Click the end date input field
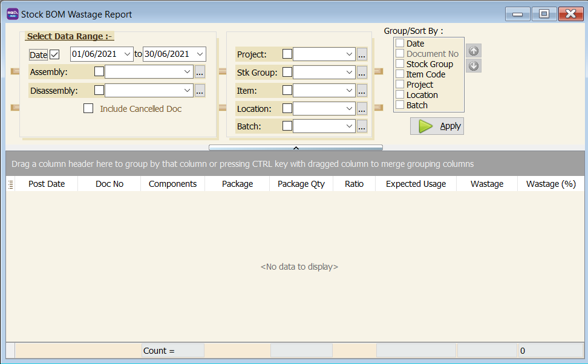588x364 pixels. 168,54
